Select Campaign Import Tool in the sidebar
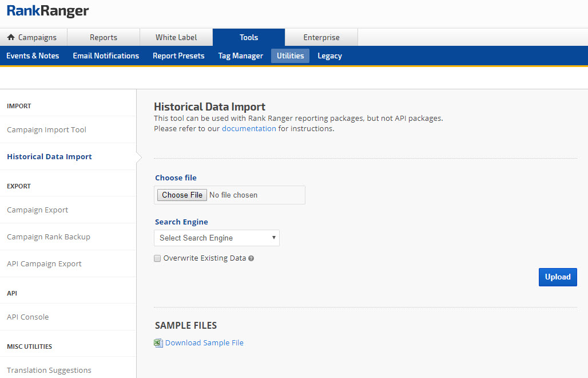Screen dimensions: 588x378 pos(46,129)
